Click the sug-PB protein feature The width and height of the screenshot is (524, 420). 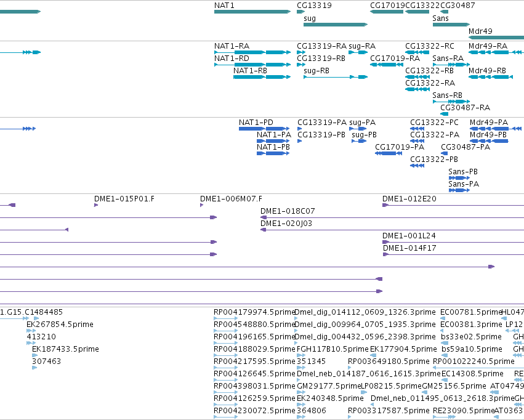[359, 141]
